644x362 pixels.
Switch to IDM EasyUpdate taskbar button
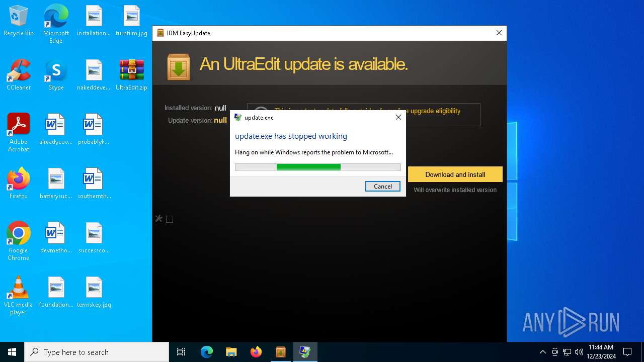281,352
